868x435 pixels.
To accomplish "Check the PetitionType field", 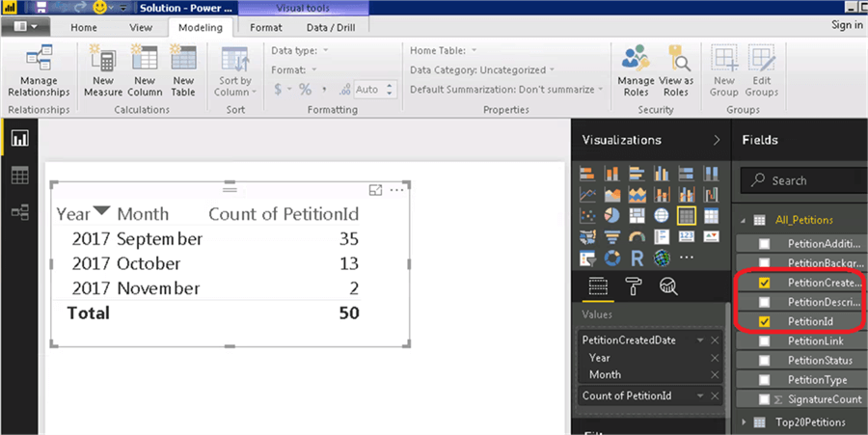I will tap(764, 380).
